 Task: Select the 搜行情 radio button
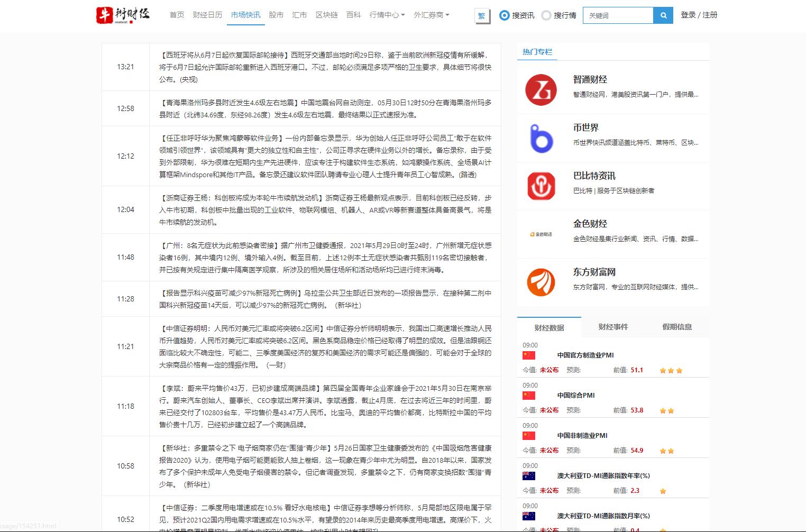[x=546, y=15]
